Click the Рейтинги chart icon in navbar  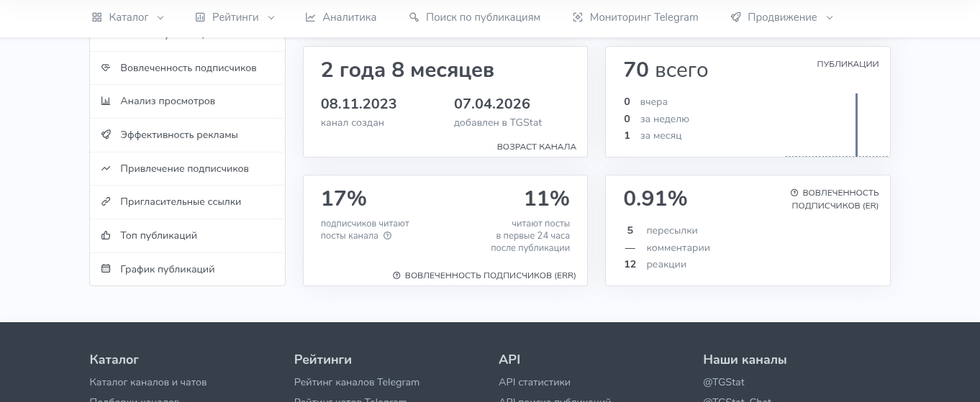(x=200, y=17)
